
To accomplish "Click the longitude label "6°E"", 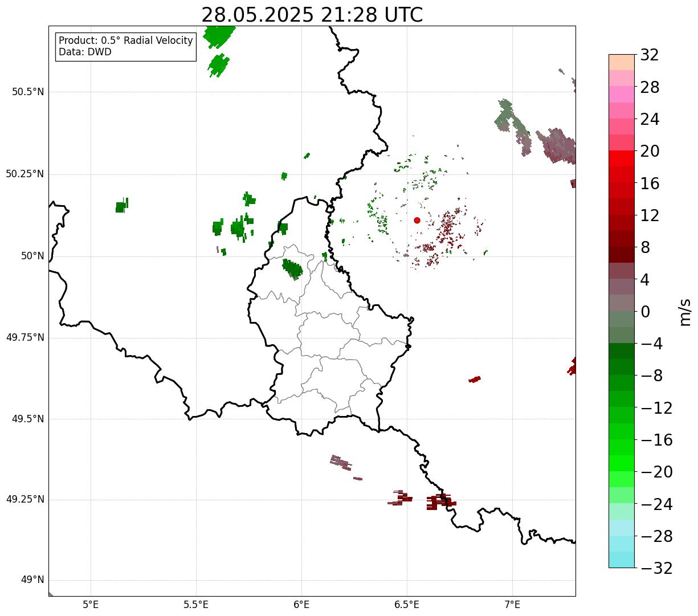I will pyautogui.click(x=301, y=604).
